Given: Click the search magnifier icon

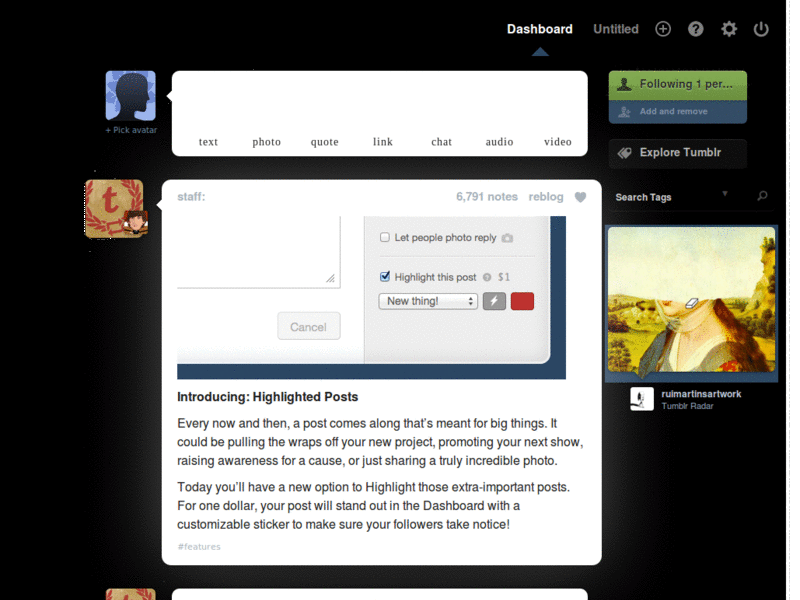Looking at the screenshot, I should point(762,196).
